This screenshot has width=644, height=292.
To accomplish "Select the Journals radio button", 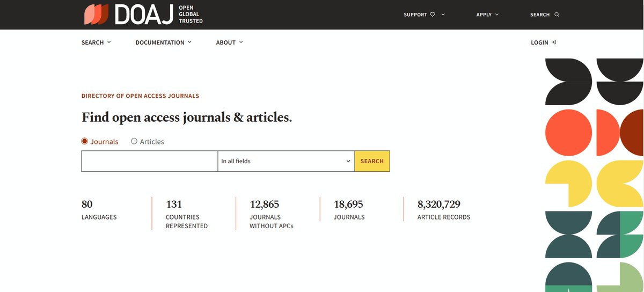I will pos(85,142).
